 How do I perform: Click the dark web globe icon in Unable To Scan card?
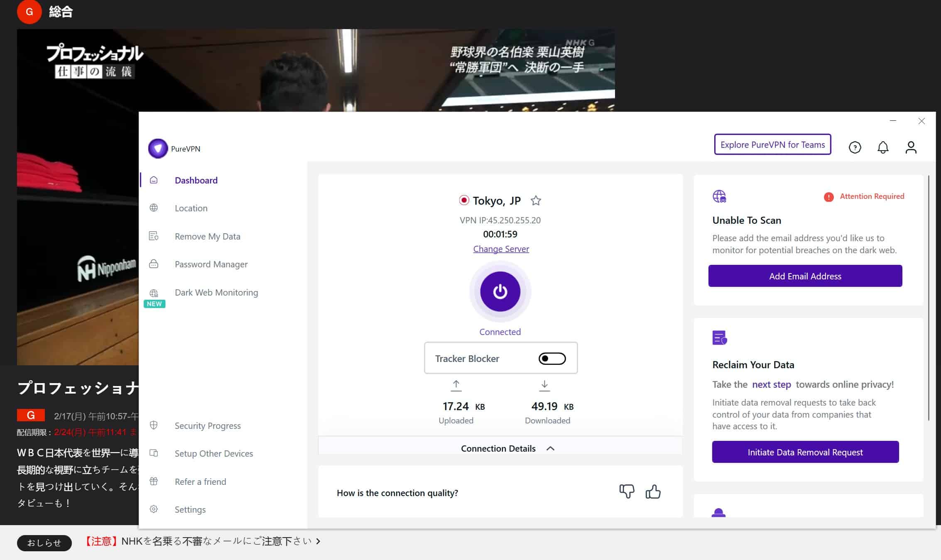tap(719, 196)
